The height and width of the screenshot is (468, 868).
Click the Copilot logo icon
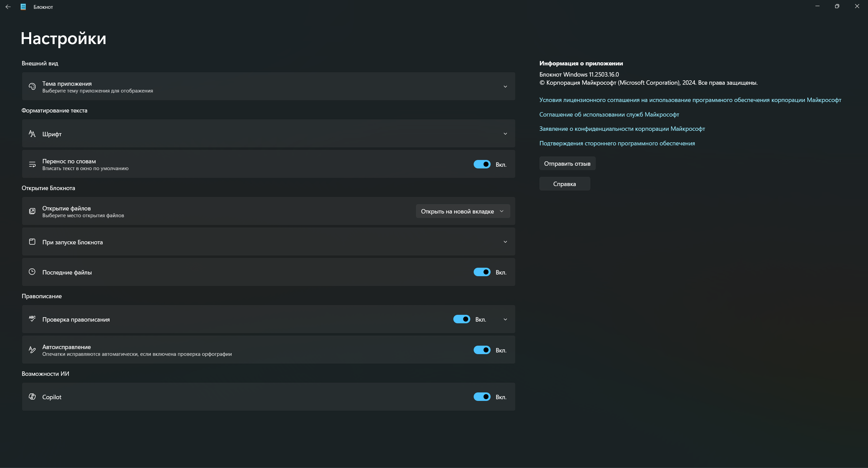click(32, 396)
